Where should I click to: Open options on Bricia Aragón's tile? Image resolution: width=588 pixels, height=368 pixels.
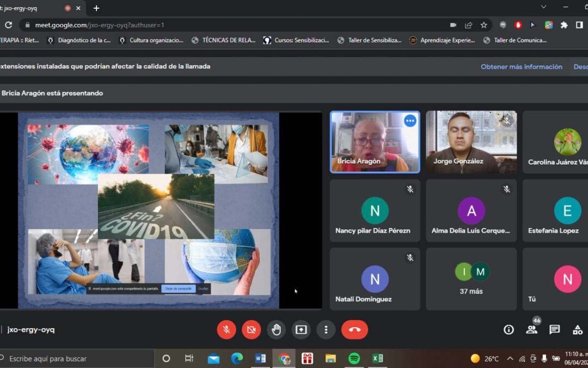[410, 121]
